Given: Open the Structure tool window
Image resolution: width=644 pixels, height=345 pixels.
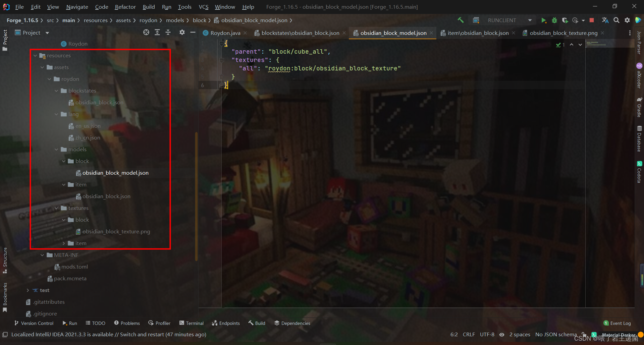Looking at the screenshot, I should point(5,261).
